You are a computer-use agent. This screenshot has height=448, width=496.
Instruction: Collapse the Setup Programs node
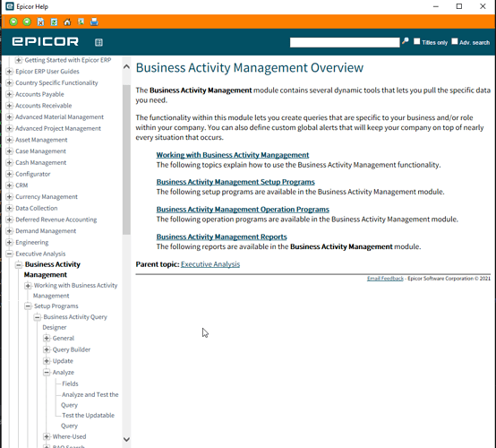(28, 306)
